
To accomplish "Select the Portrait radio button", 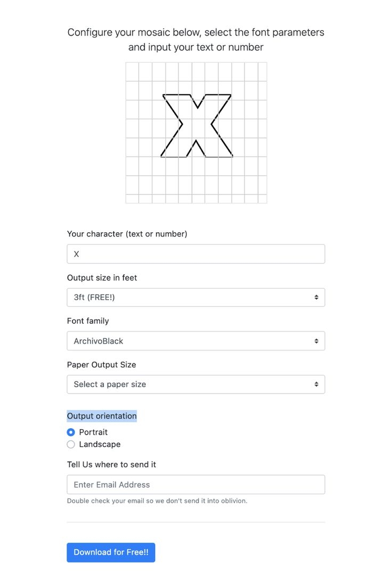I will tap(71, 432).
